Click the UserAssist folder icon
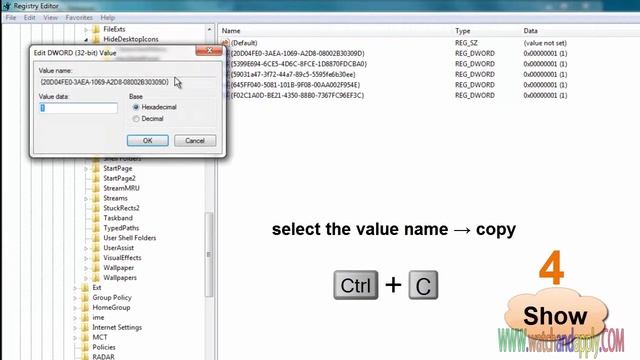640x360 pixels. click(96, 248)
